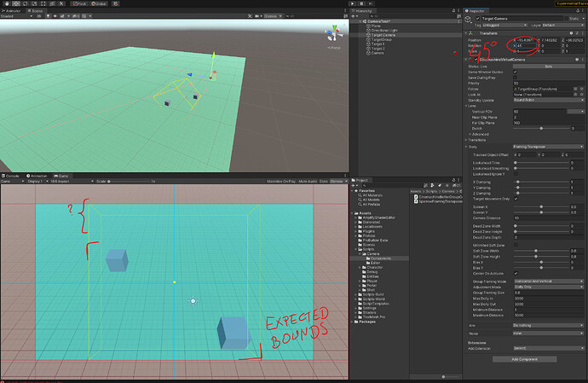
Task: Toggle the Save During Play checkbox
Action: 515,77
